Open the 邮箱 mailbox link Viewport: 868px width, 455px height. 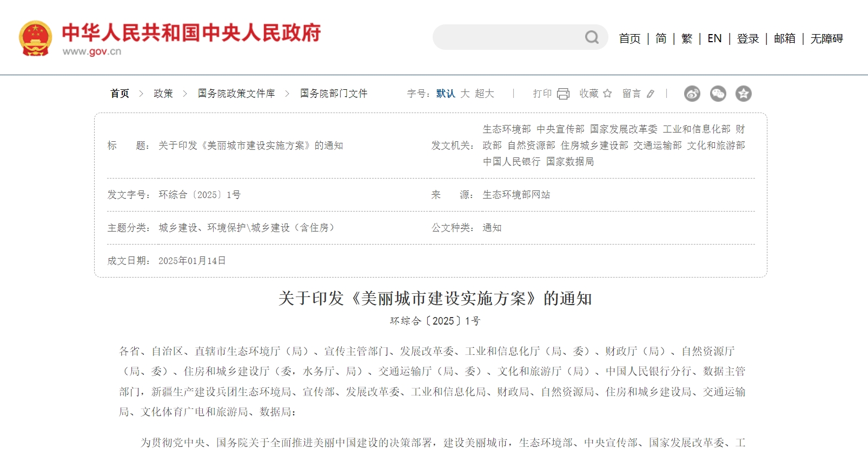pos(785,38)
